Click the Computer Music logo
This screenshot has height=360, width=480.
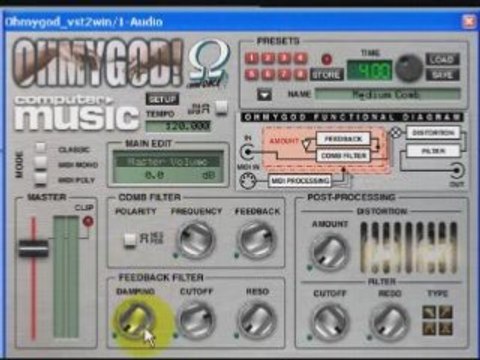pos(76,113)
